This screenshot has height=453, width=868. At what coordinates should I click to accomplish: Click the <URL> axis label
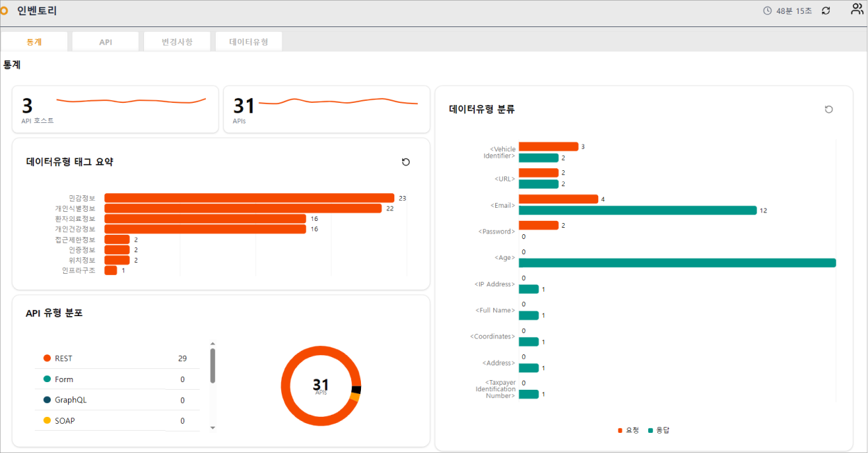pos(504,179)
